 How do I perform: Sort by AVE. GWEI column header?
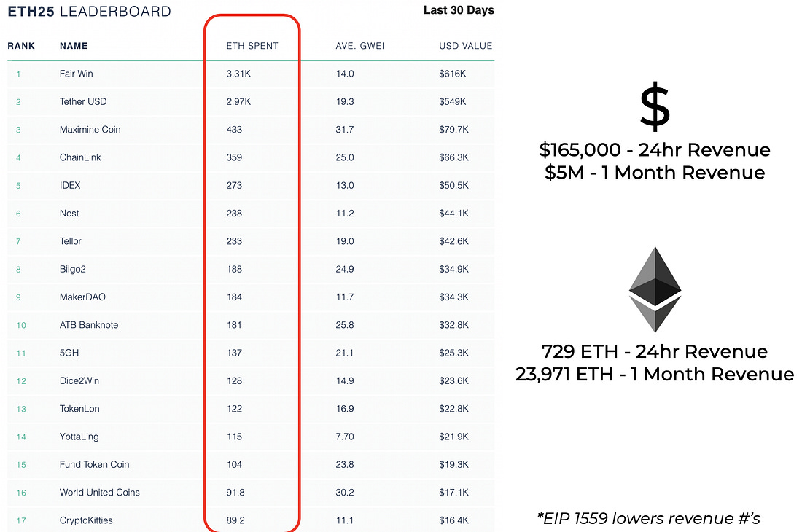tap(359, 46)
